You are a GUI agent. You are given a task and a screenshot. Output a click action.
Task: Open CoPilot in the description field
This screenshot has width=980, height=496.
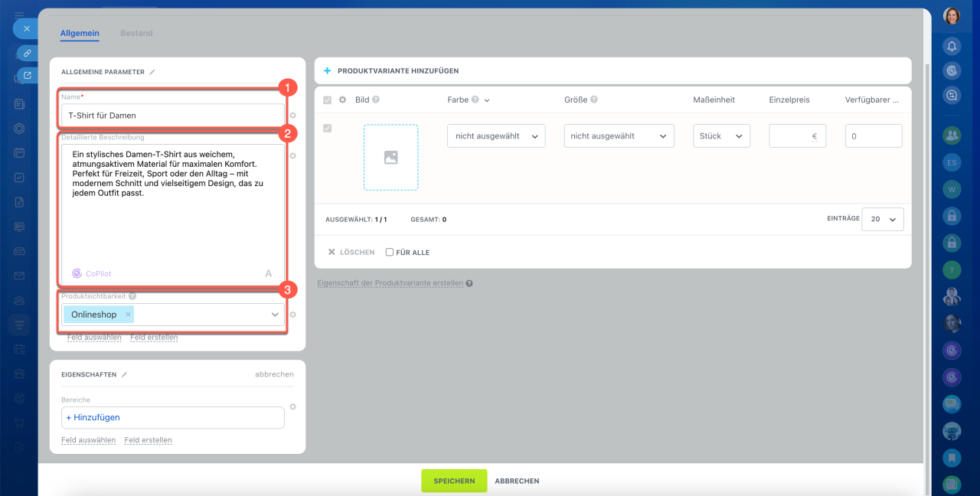coord(92,273)
